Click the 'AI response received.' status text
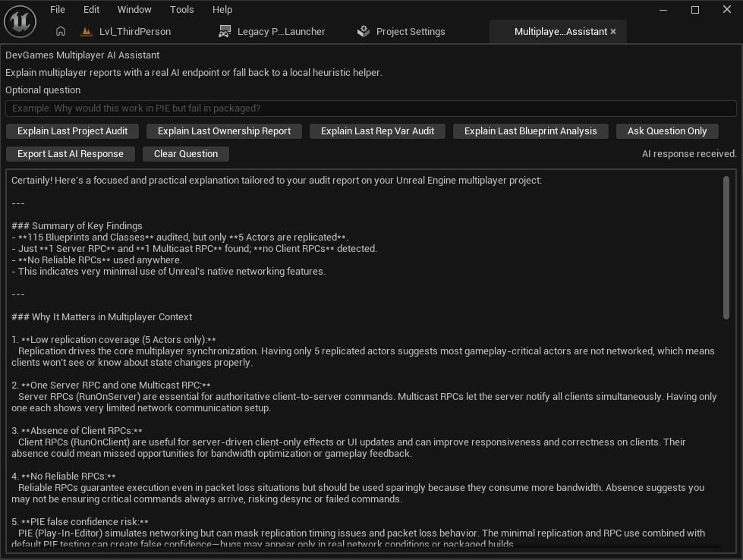 (689, 154)
